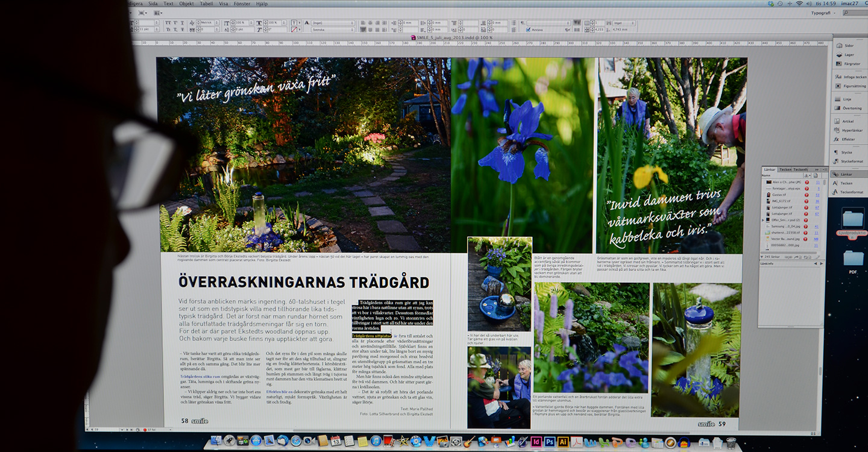The height and width of the screenshot is (452, 868).
Task: Open the Övertoning (Gradient) panel
Action: point(848,108)
